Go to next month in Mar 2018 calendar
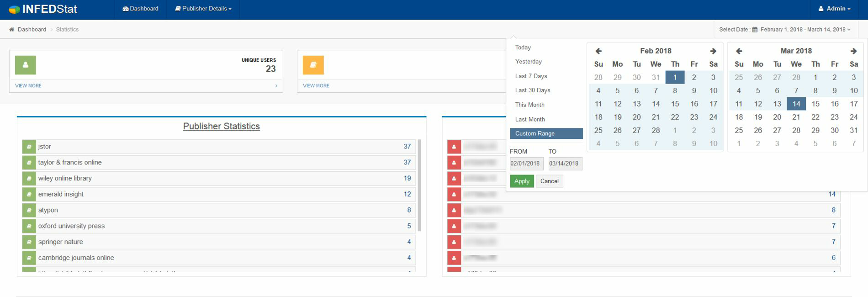This screenshot has width=868, height=297. tap(853, 51)
